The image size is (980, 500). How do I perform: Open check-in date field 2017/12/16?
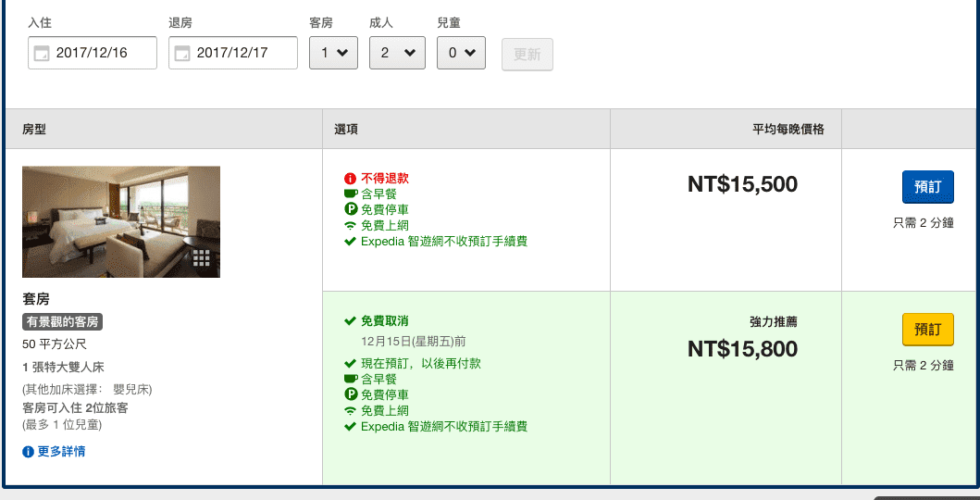tap(93, 53)
